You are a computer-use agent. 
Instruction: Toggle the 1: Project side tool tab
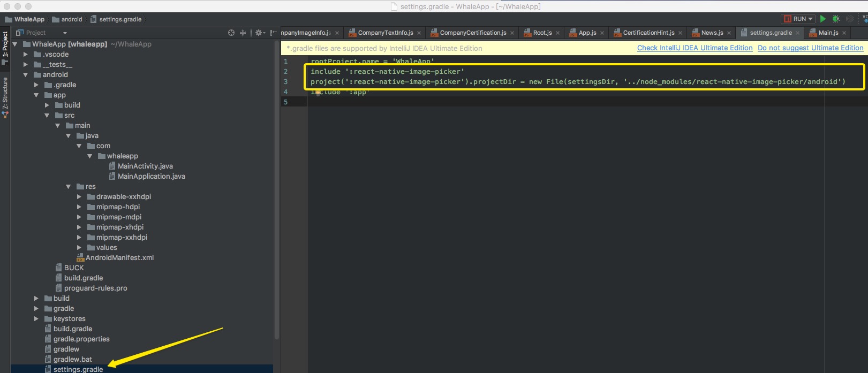[5, 48]
